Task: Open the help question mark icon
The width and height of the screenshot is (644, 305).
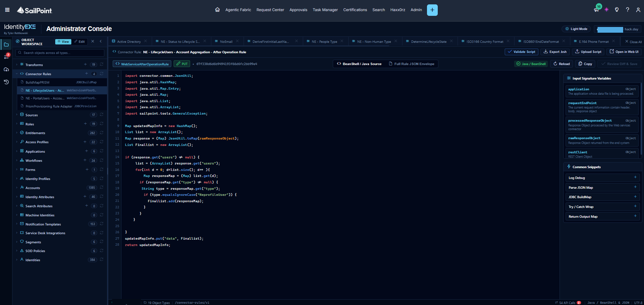Action: point(628,10)
